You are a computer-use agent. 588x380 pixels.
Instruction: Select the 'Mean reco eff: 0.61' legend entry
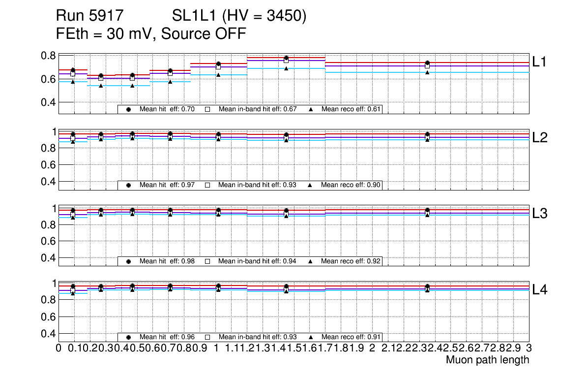[x=351, y=110]
